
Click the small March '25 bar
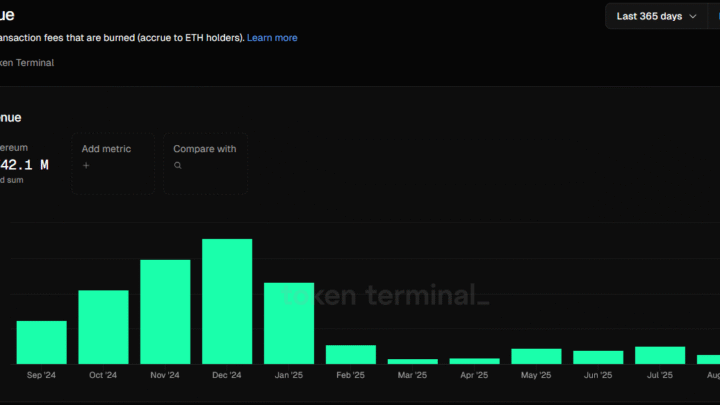tap(413, 361)
